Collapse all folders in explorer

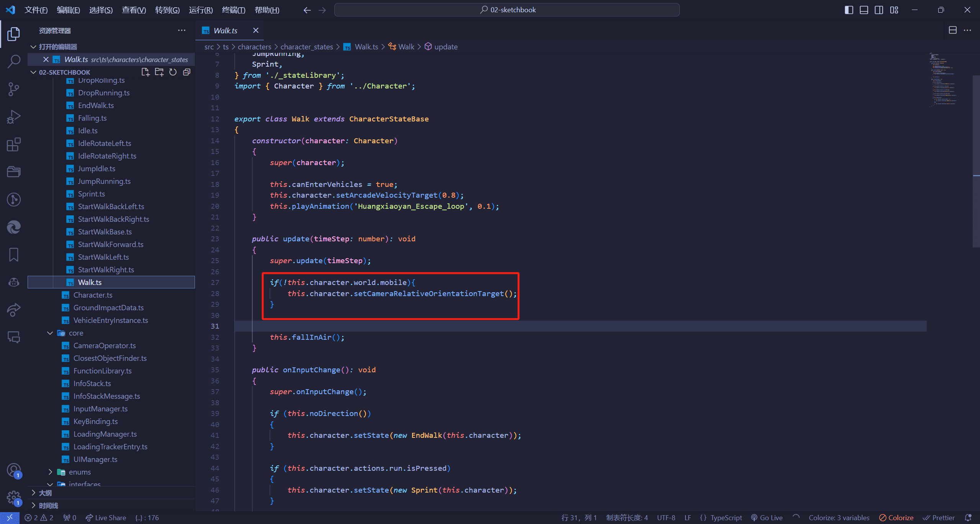[187, 72]
